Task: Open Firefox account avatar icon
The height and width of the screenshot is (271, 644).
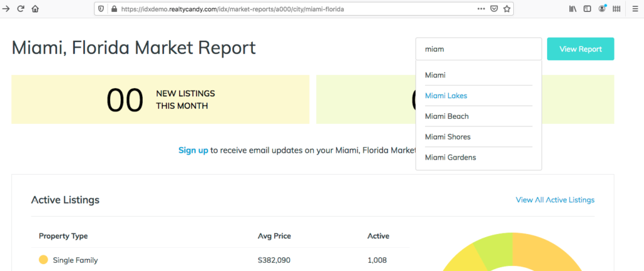Action: tap(602, 9)
